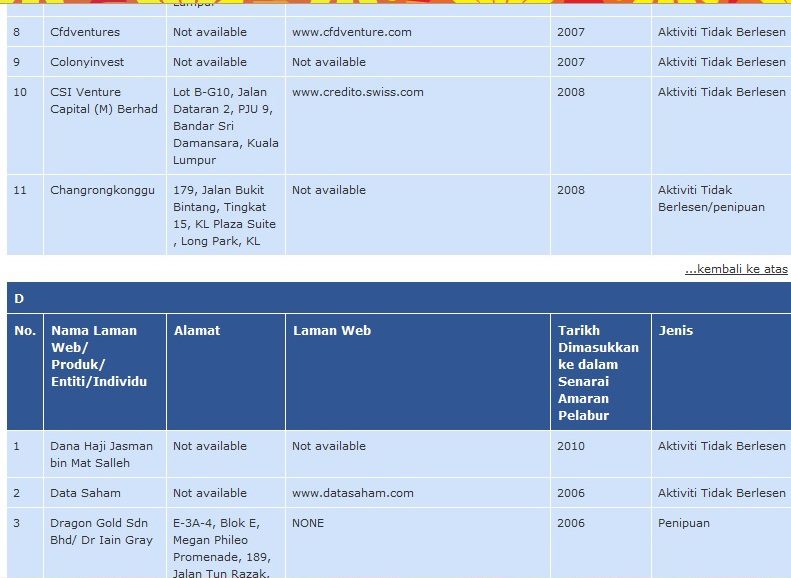Click 'Dana Haji Jasman bin Mat Salleh'

[x=101, y=455]
